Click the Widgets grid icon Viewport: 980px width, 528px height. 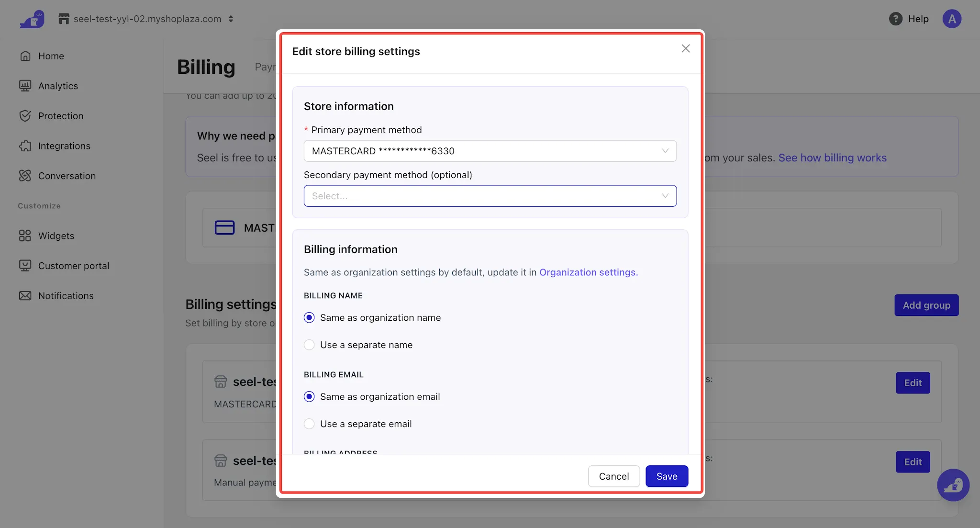click(x=25, y=236)
